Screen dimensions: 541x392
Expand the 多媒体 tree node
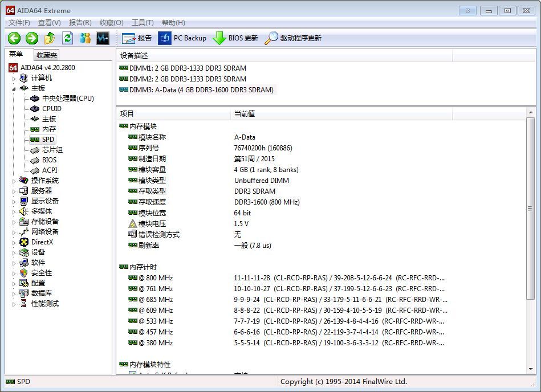point(14,212)
